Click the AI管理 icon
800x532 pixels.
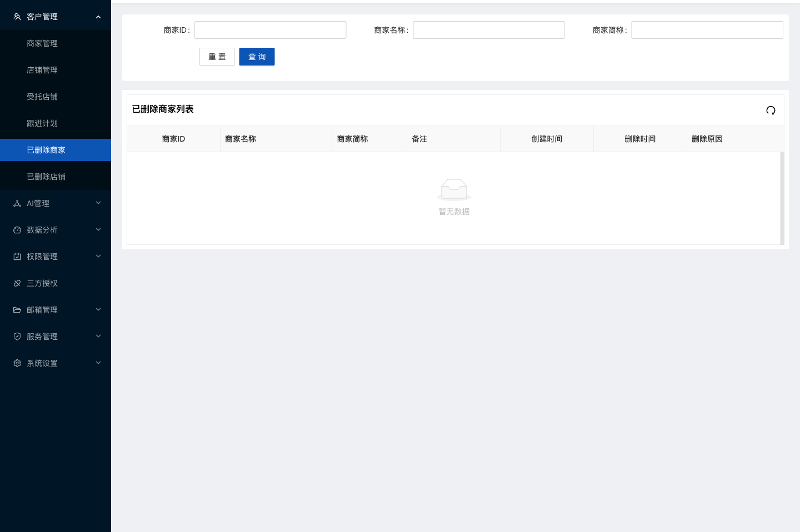point(17,203)
